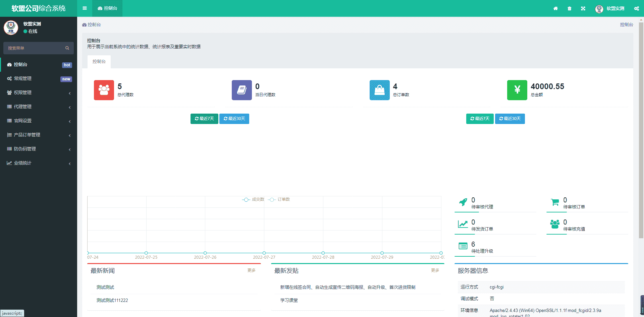Click the 软盟实测 username in top bar

point(615,9)
